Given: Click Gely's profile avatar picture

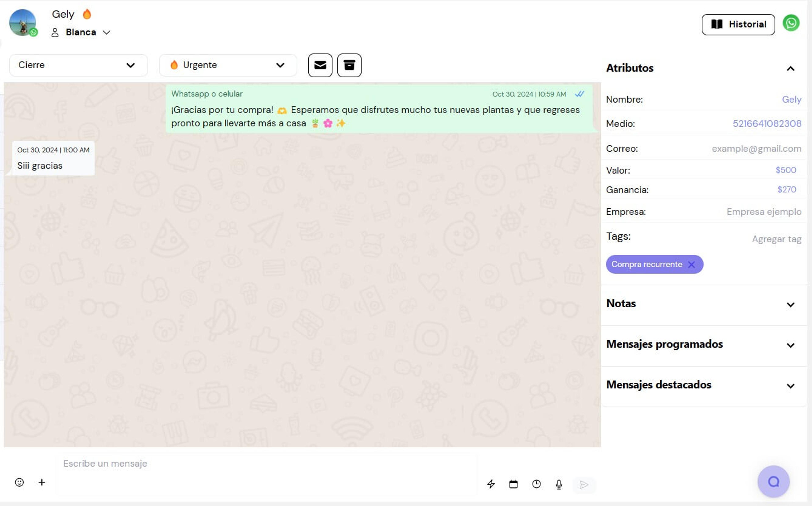Looking at the screenshot, I should click(22, 22).
